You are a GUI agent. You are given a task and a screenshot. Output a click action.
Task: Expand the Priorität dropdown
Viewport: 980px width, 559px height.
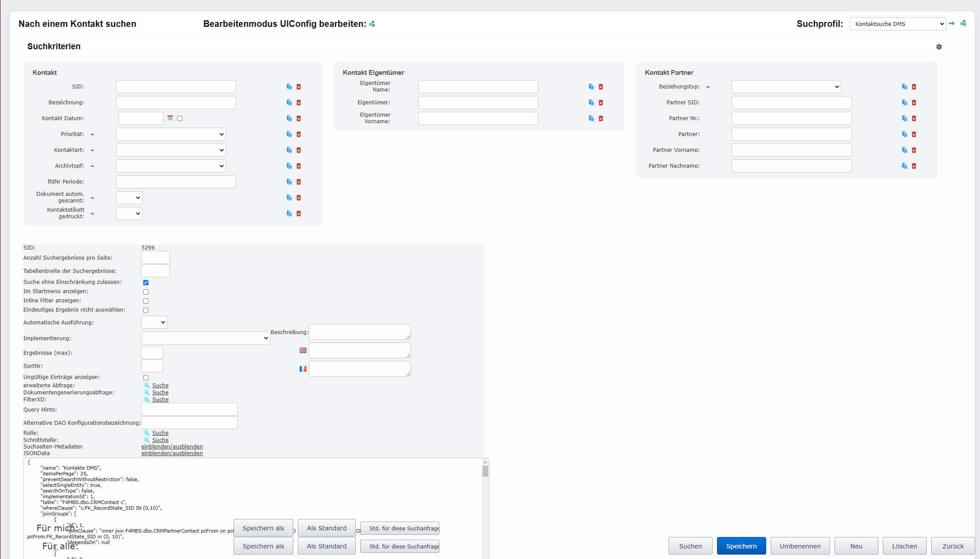click(x=171, y=134)
